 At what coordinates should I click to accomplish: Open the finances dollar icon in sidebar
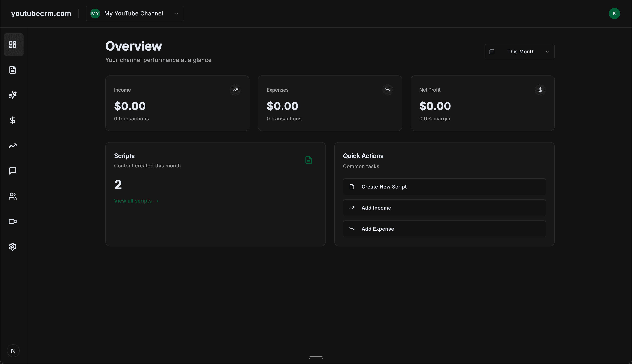pyautogui.click(x=13, y=121)
